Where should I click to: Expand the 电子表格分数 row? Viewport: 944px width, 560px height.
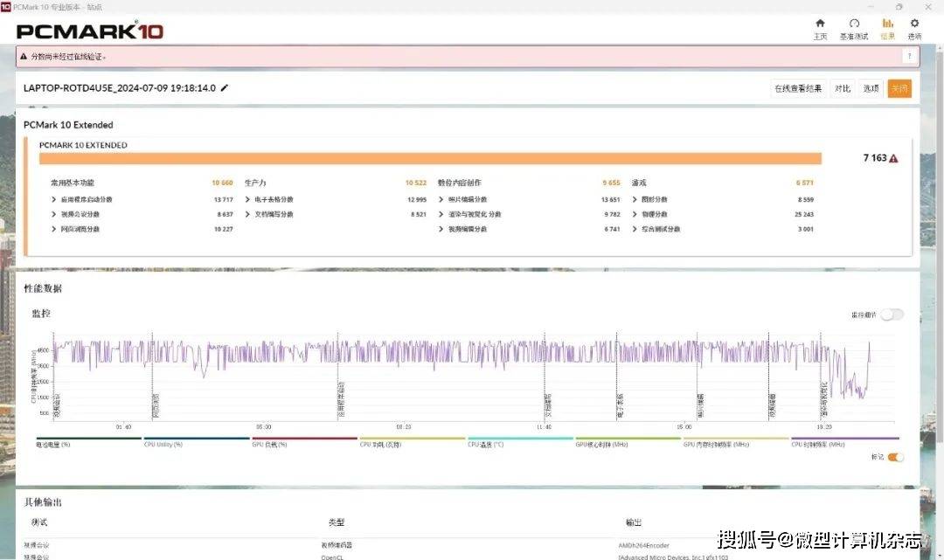(247, 199)
